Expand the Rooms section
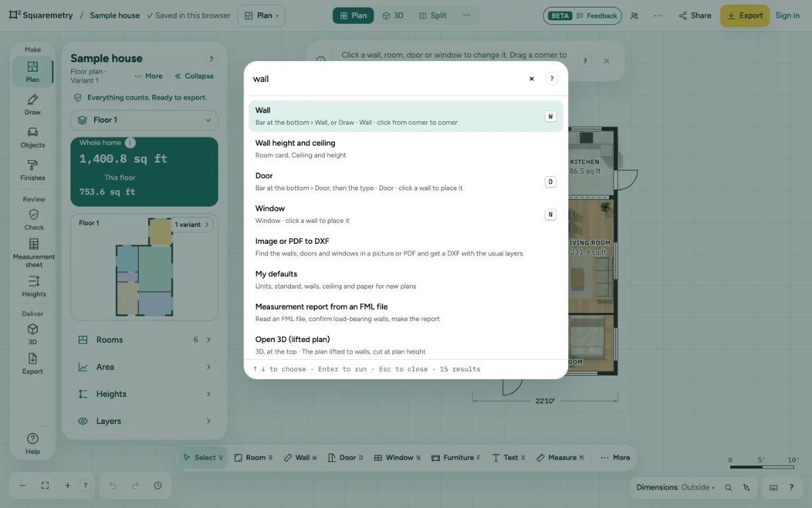This screenshot has height=508, width=812. (144, 340)
